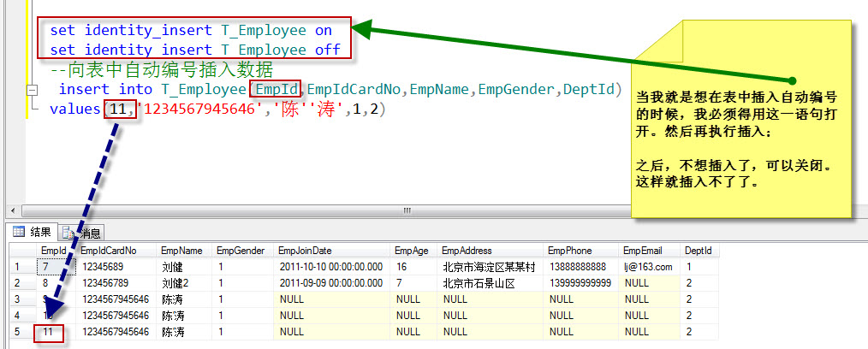Click the join date 2011-10-10 00:00:00.000 cell

pos(333,267)
